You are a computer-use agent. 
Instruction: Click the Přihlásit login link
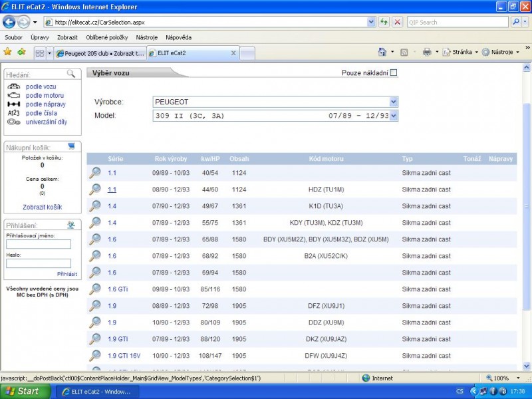[67, 274]
